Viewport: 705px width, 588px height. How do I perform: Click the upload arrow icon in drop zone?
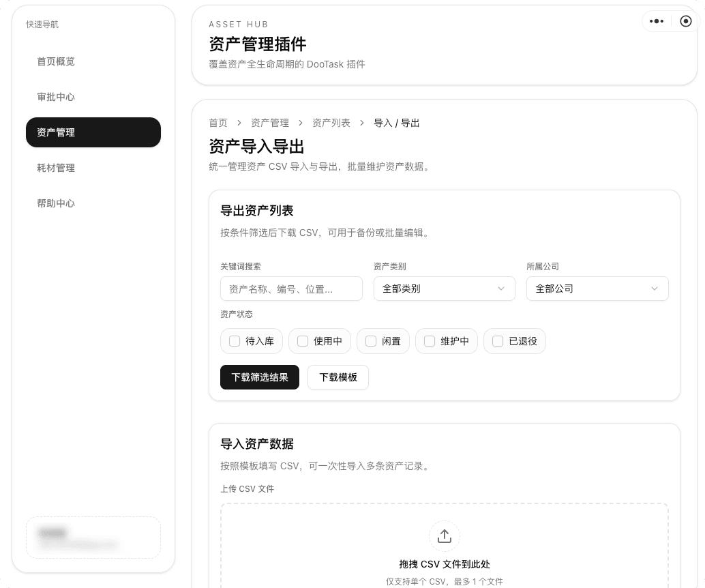pos(445,535)
